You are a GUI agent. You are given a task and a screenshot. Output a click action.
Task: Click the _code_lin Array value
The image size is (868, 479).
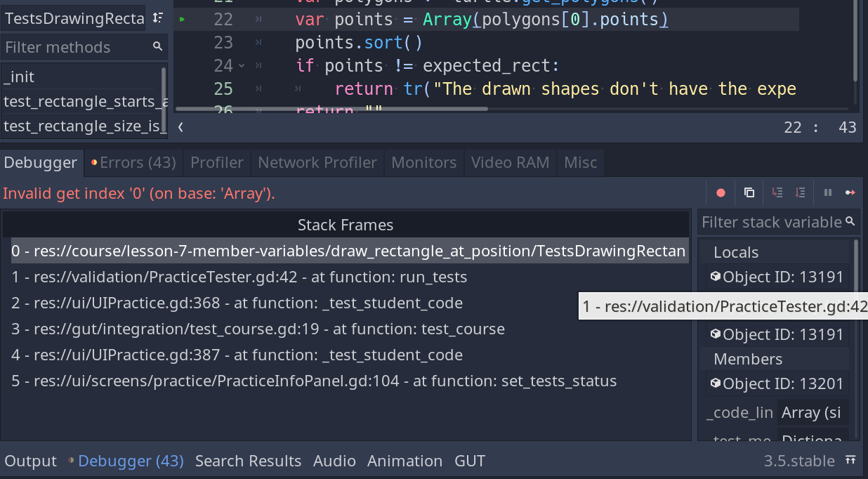pos(813,412)
